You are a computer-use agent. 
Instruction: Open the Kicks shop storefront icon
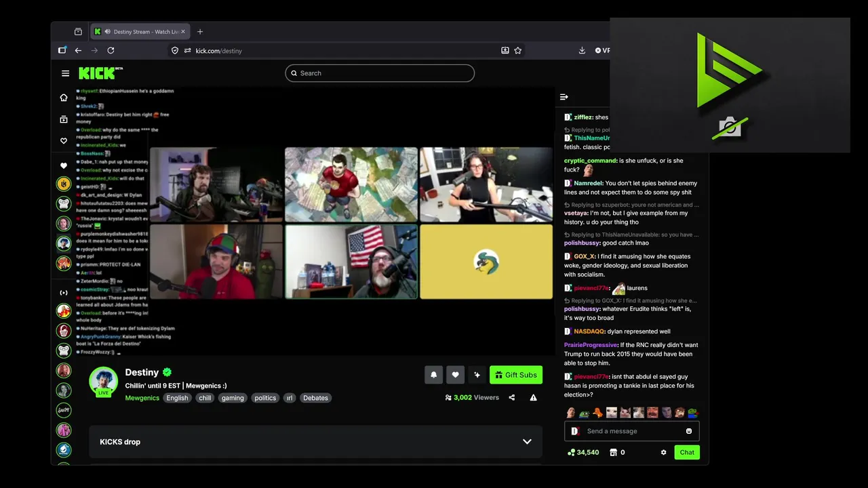coord(613,452)
